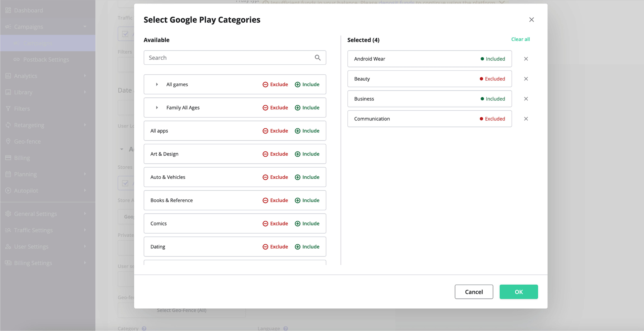Click the Retargeting cycle icon
The height and width of the screenshot is (331, 644).
point(8,125)
